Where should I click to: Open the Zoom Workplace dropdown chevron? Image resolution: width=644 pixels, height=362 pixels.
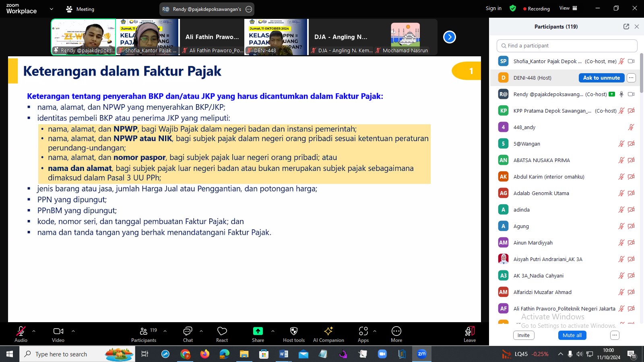pyautogui.click(x=51, y=9)
